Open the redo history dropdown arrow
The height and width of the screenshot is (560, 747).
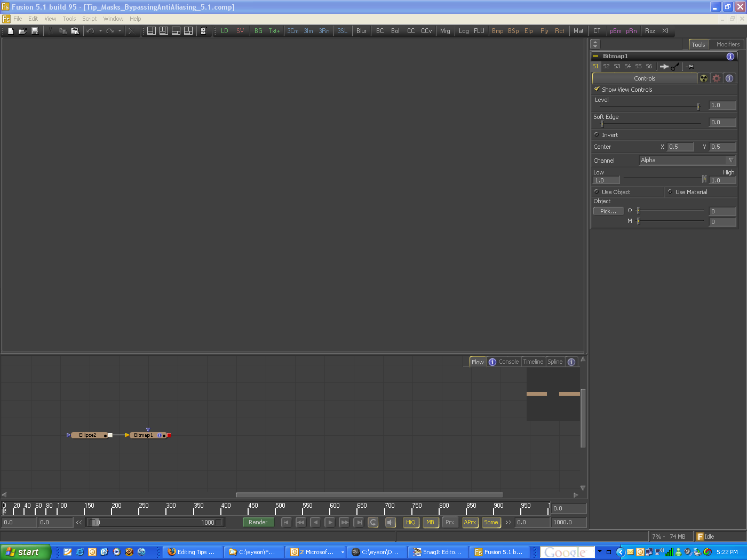click(x=120, y=31)
